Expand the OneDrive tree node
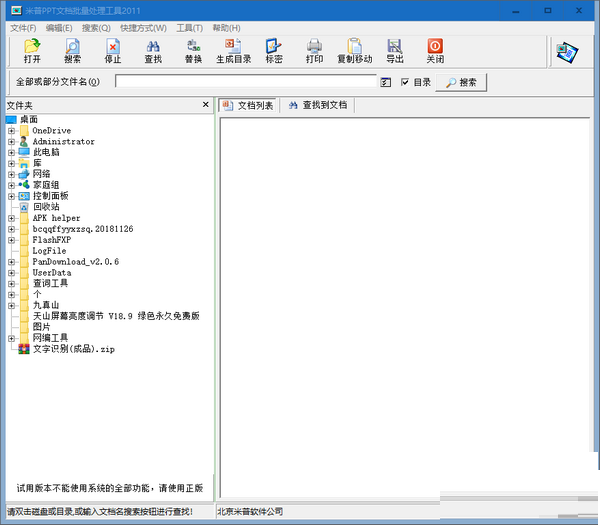600x525 pixels. tap(11, 131)
